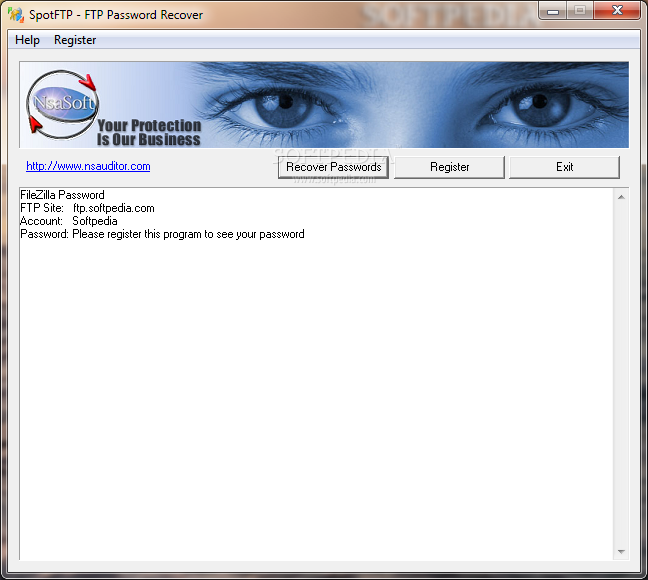Select the 'Please register this program' password line
Screen dimensions: 648x580
pyautogui.click(x=162, y=234)
